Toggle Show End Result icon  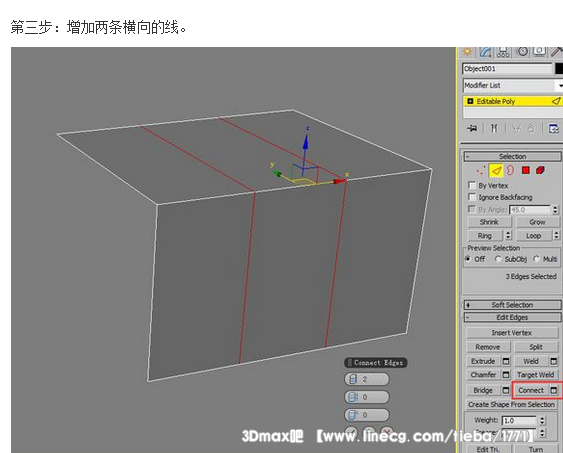(494, 128)
